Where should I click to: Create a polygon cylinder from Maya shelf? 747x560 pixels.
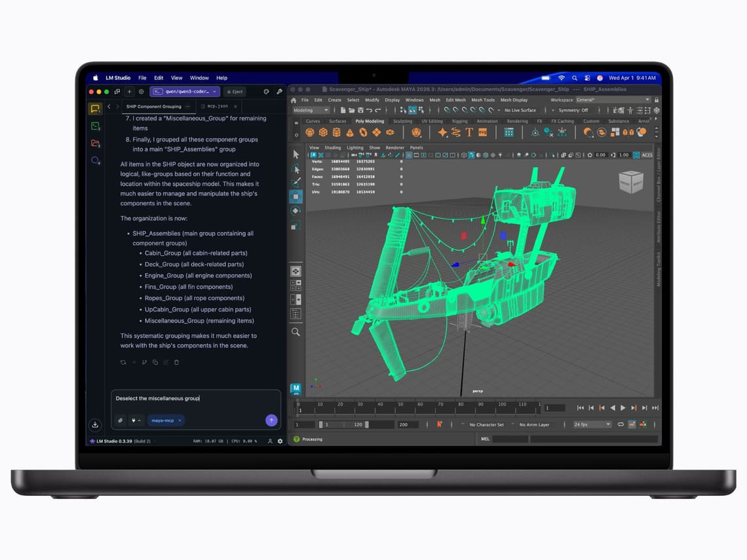[336, 132]
